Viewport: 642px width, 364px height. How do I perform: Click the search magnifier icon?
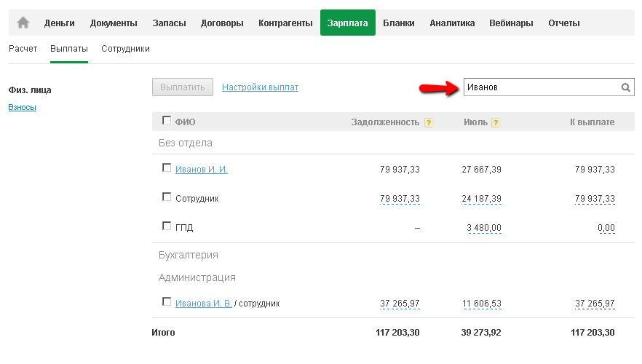(x=625, y=87)
